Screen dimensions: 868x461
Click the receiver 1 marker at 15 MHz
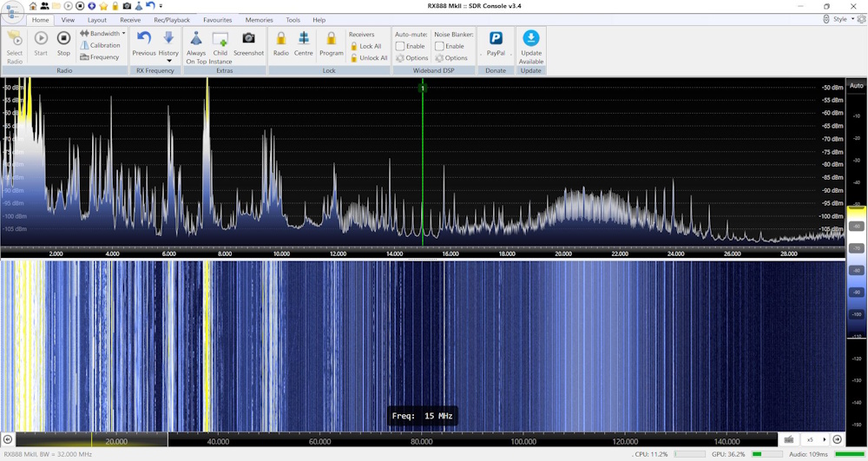point(423,88)
